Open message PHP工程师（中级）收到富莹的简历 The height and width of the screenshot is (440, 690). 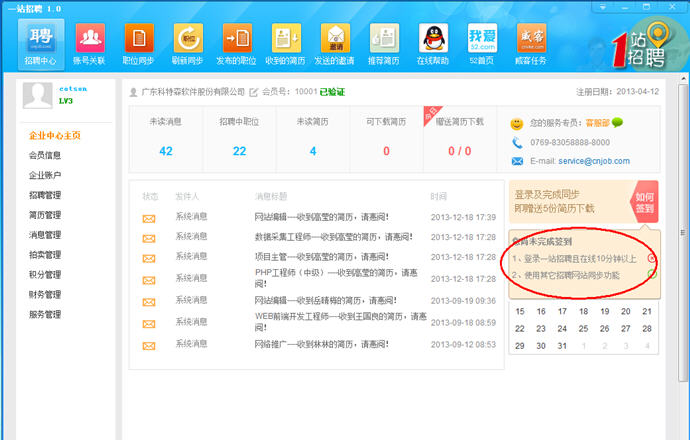click(x=336, y=278)
